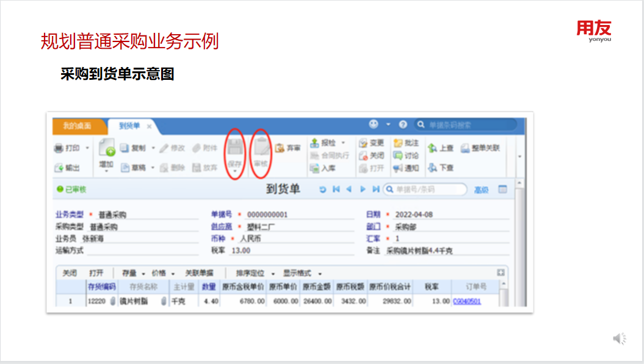Select the 到货单 tab
This screenshot has height=364, width=644.
coord(129,126)
